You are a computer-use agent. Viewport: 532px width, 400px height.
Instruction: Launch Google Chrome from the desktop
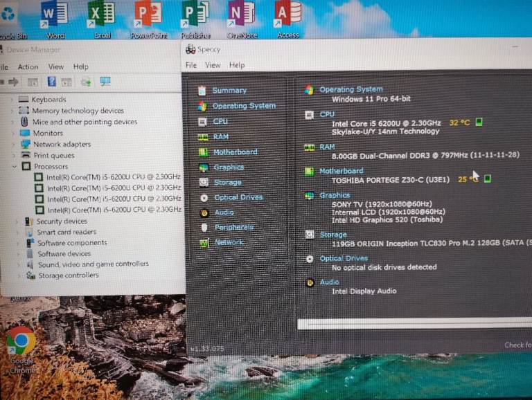(x=21, y=345)
